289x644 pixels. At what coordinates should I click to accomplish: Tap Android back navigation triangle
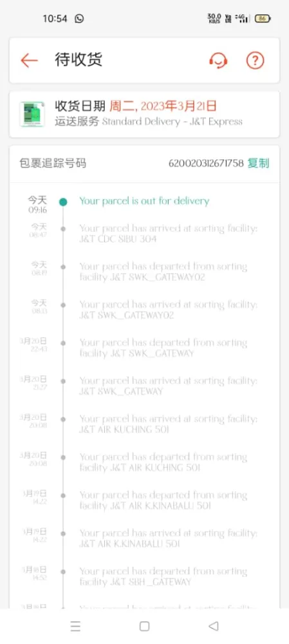pos(213,626)
